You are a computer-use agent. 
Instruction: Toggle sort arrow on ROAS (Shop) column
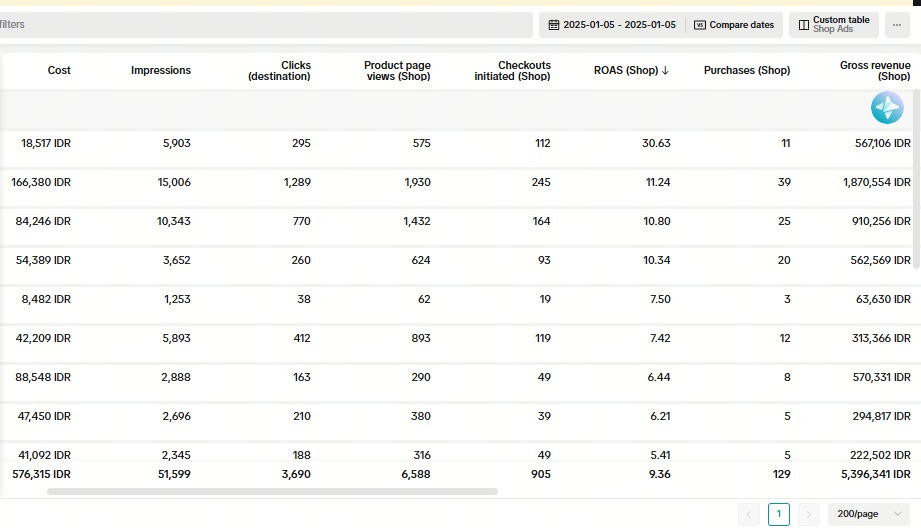coord(665,71)
